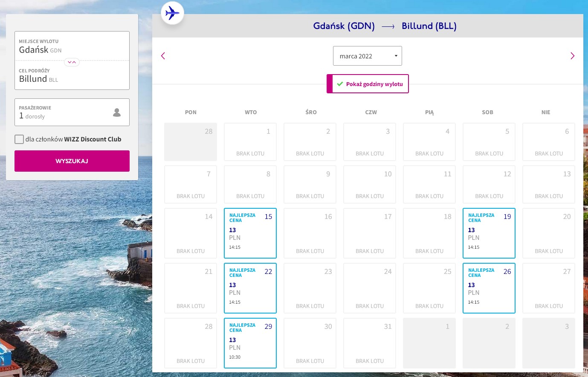Select March 26 flight at 13 PLN
The image size is (588, 377).
[489, 288]
